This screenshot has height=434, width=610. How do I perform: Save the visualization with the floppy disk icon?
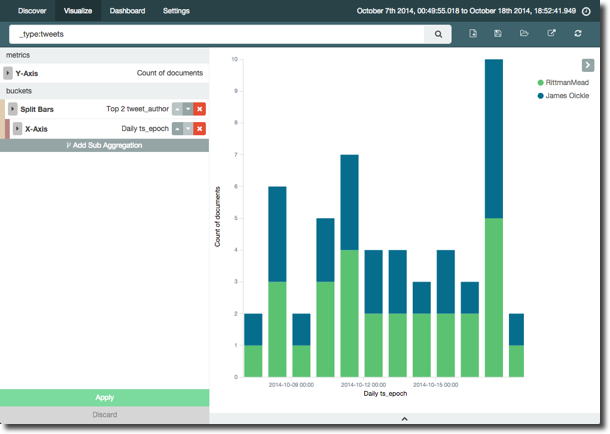tap(498, 34)
